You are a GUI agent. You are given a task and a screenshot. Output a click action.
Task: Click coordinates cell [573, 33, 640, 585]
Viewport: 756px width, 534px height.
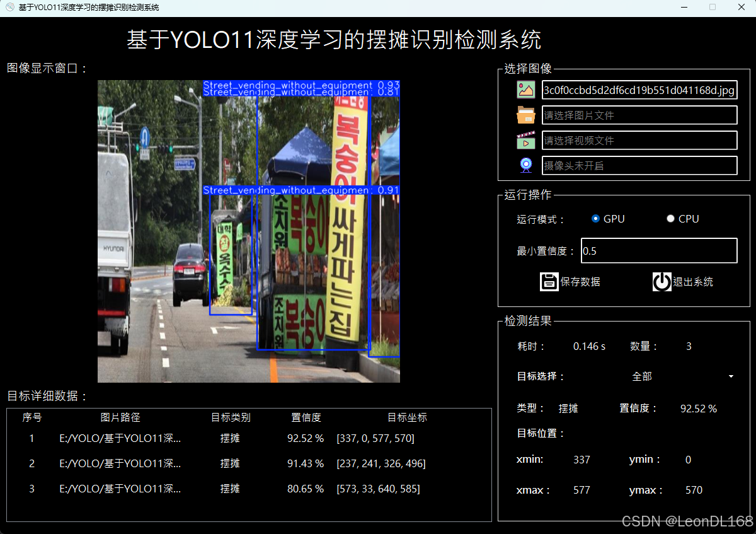point(378,489)
